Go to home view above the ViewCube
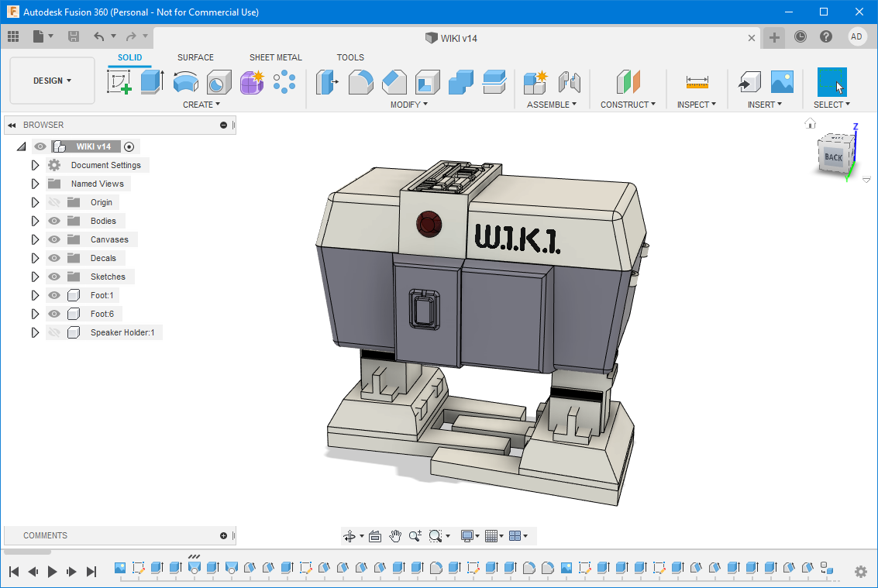 pos(811,123)
